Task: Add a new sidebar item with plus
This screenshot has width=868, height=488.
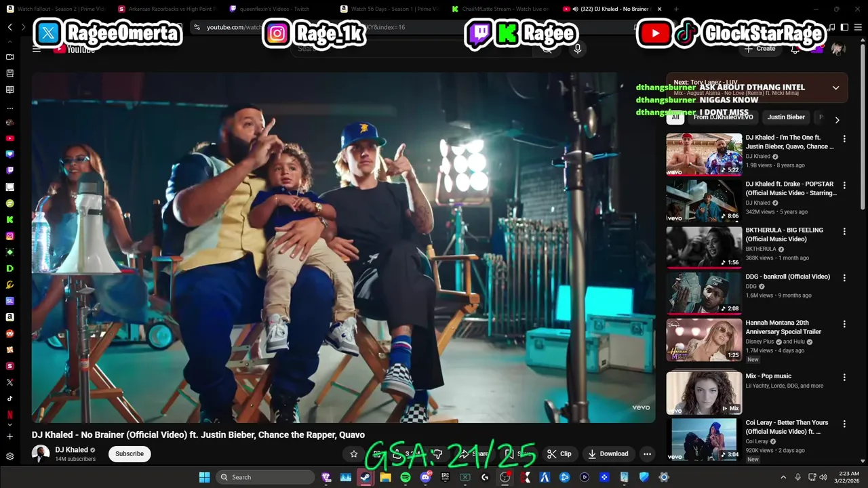Action: tap(9, 437)
